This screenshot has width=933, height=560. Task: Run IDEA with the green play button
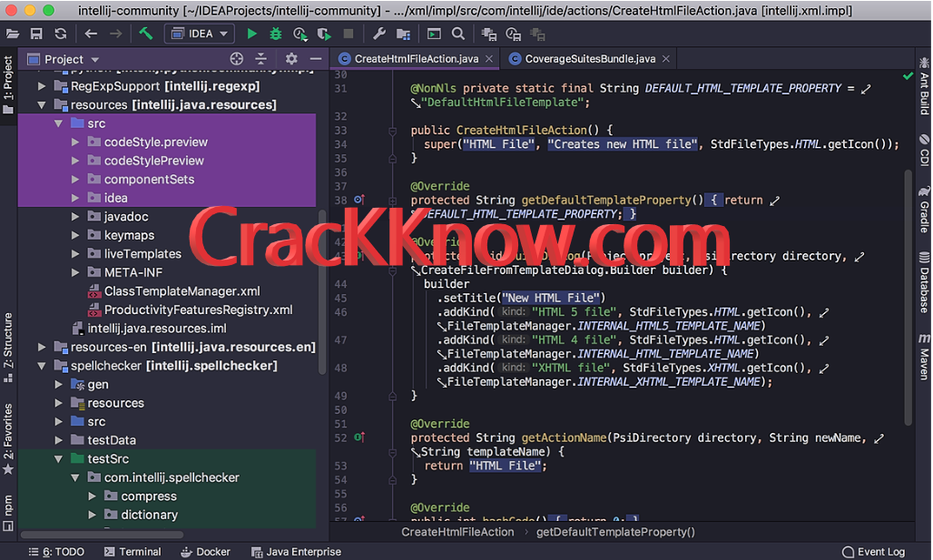click(251, 34)
